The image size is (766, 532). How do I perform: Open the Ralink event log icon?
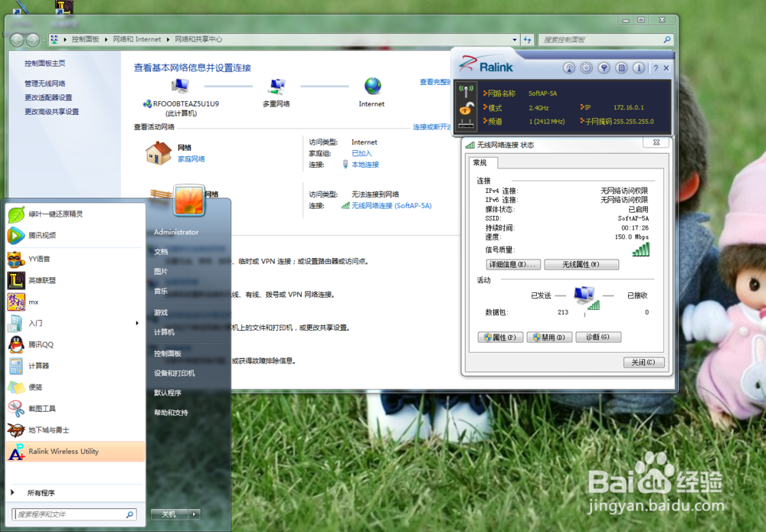pyautogui.click(x=620, y=68)
